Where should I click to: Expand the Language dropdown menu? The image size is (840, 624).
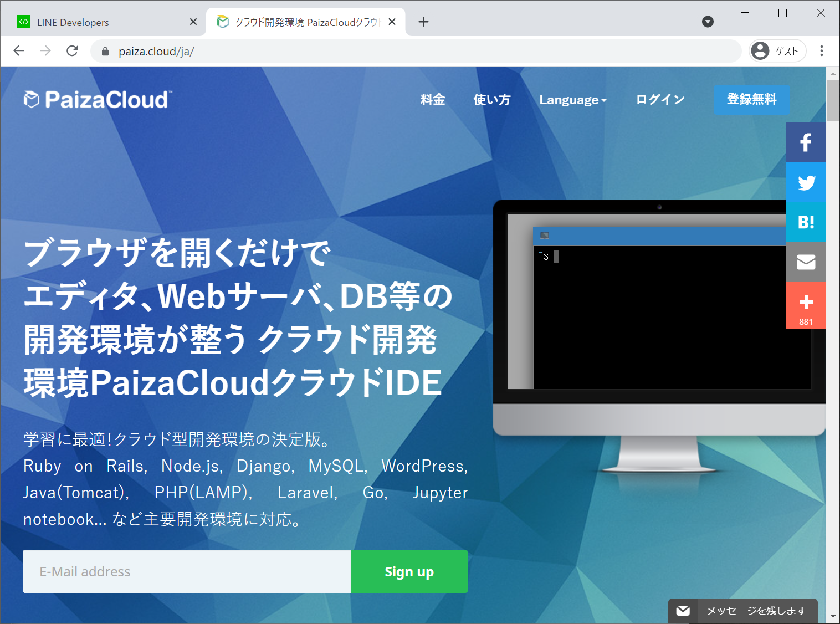click(x=573, y=100)
